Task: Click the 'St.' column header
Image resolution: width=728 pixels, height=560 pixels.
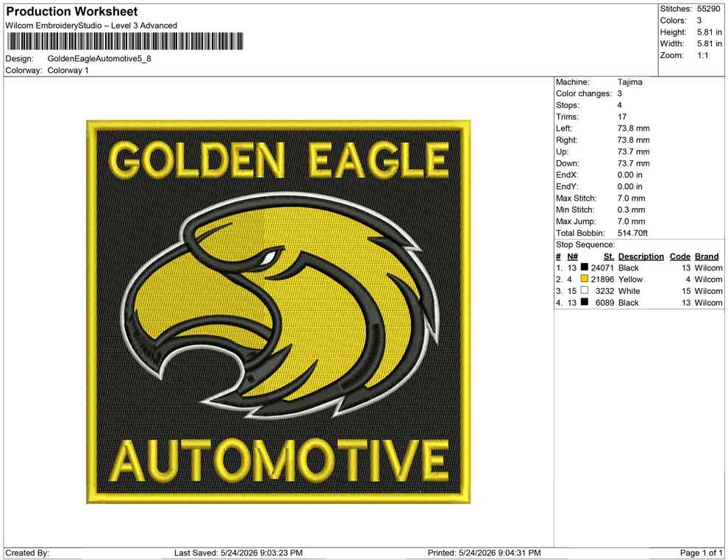Action: 609,256
